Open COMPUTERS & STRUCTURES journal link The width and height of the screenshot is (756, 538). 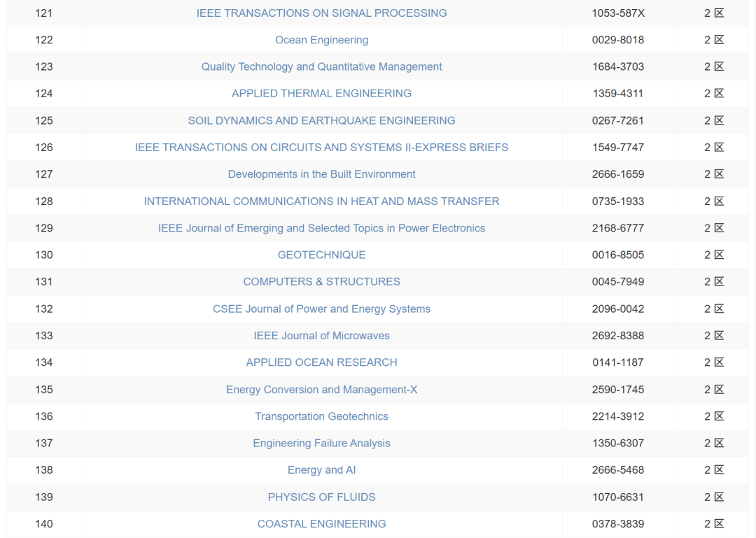click(x=321, y=281)
